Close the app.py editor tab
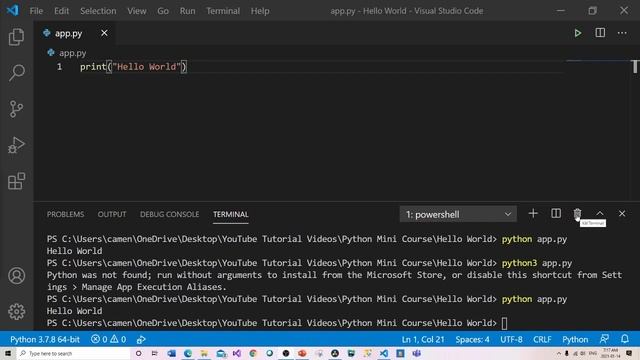640x360 pixels. 104,33
